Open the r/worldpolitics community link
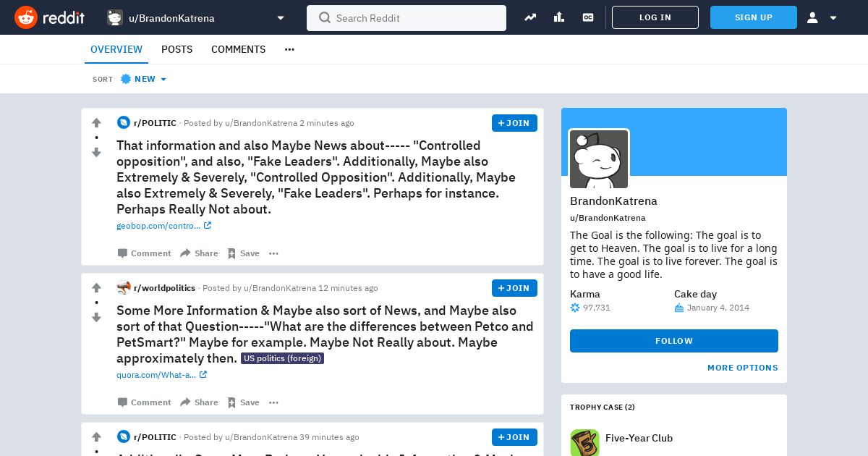The width and height of the screenshot is (868, 456). pos(164,288)
